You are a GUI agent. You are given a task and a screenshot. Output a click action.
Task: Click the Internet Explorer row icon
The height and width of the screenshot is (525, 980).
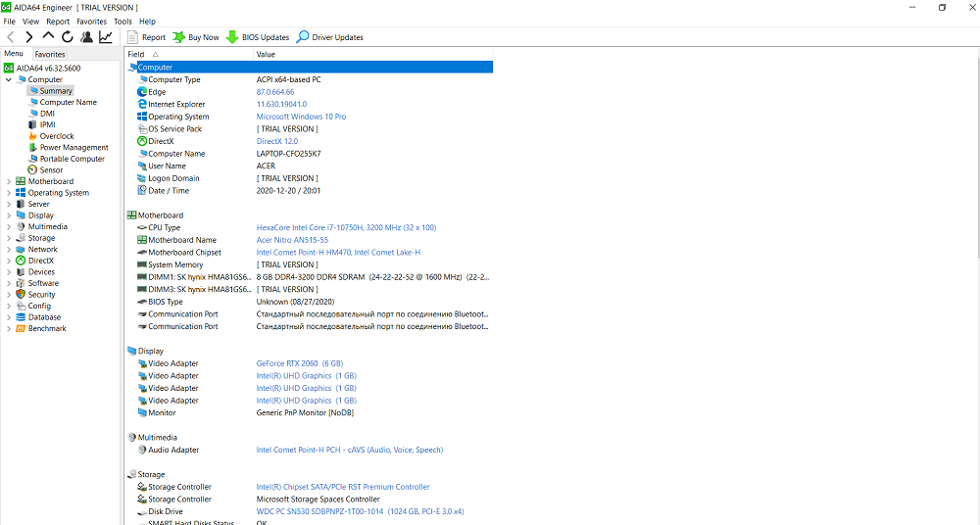tap(142, 105)
